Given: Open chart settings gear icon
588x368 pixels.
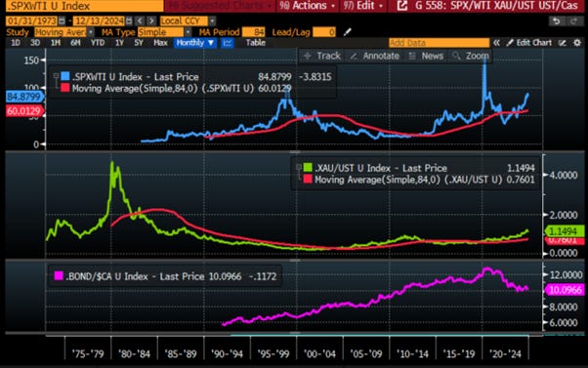Looking at the screenshot, I should coord(577,43).
